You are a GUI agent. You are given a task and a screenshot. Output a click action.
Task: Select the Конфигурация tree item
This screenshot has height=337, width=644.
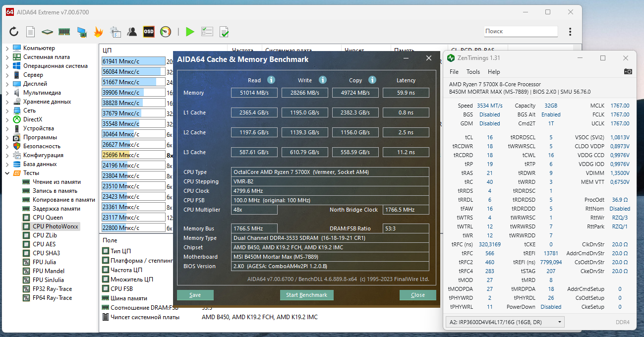(43, 155)
